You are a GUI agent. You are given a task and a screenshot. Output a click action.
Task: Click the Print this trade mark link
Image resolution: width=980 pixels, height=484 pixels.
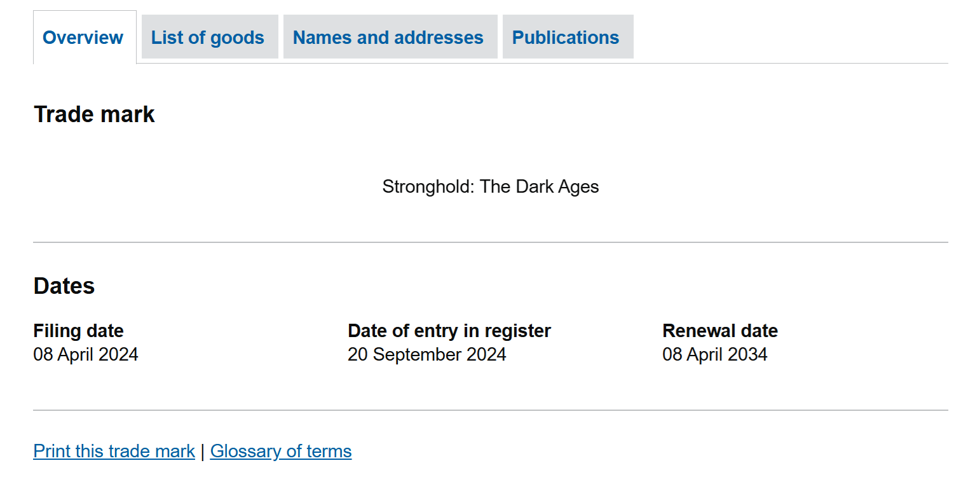tap(114, 451)
